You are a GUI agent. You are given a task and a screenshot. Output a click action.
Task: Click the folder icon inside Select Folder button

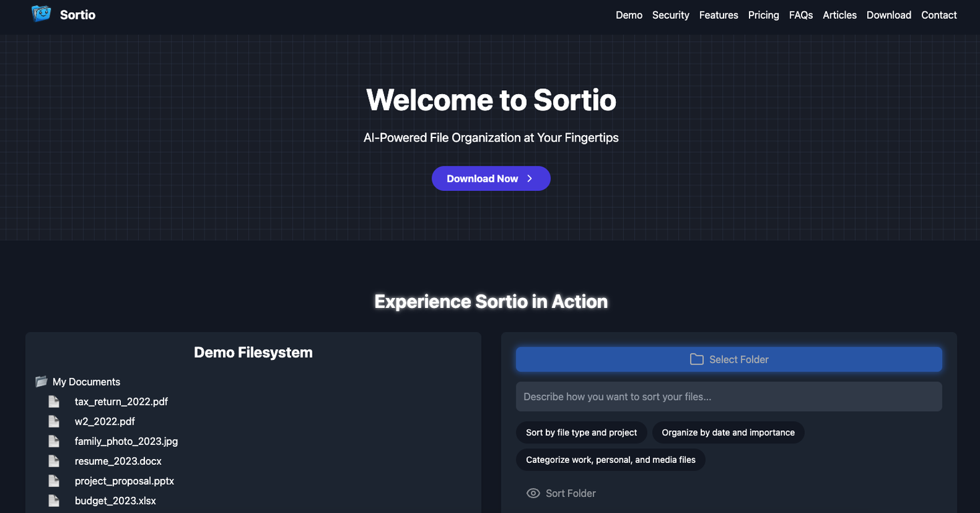tap(697, 359)
